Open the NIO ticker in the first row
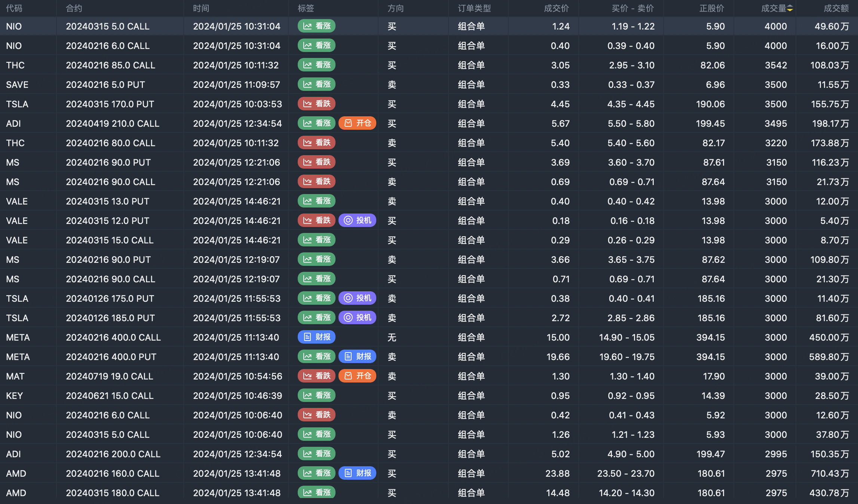858x504 pixels. 14,27
